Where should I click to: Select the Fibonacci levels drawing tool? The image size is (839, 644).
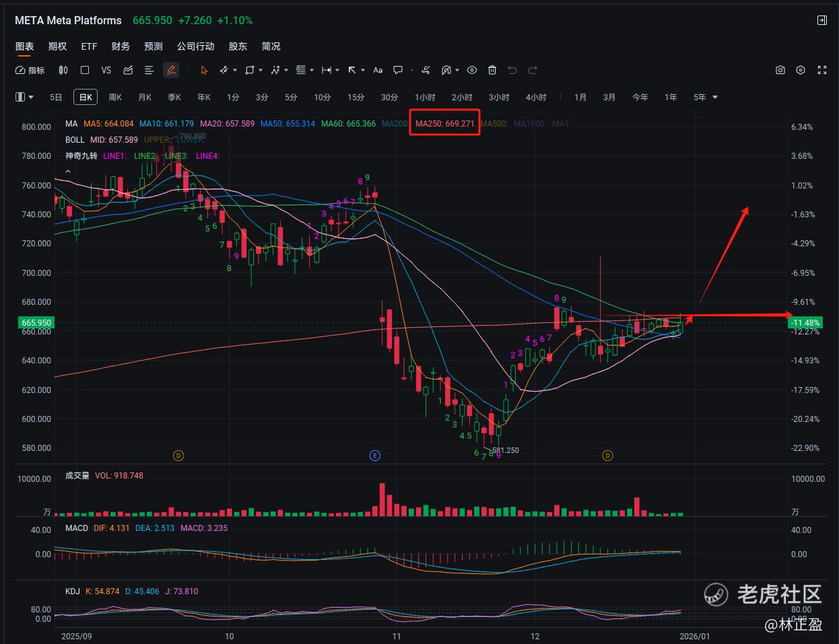(301, 70)
